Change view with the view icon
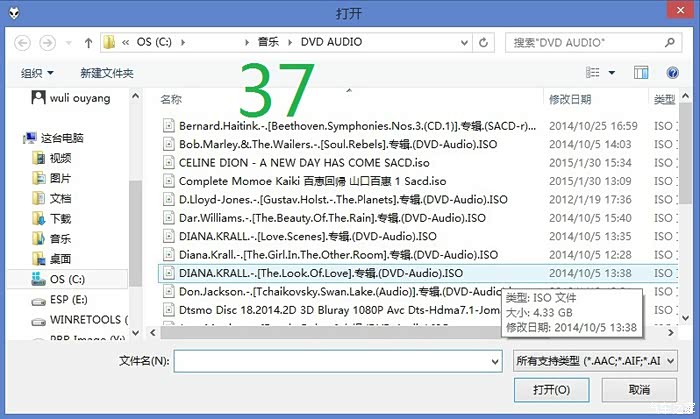Screen dimensions: 700x419 [592, 72]
